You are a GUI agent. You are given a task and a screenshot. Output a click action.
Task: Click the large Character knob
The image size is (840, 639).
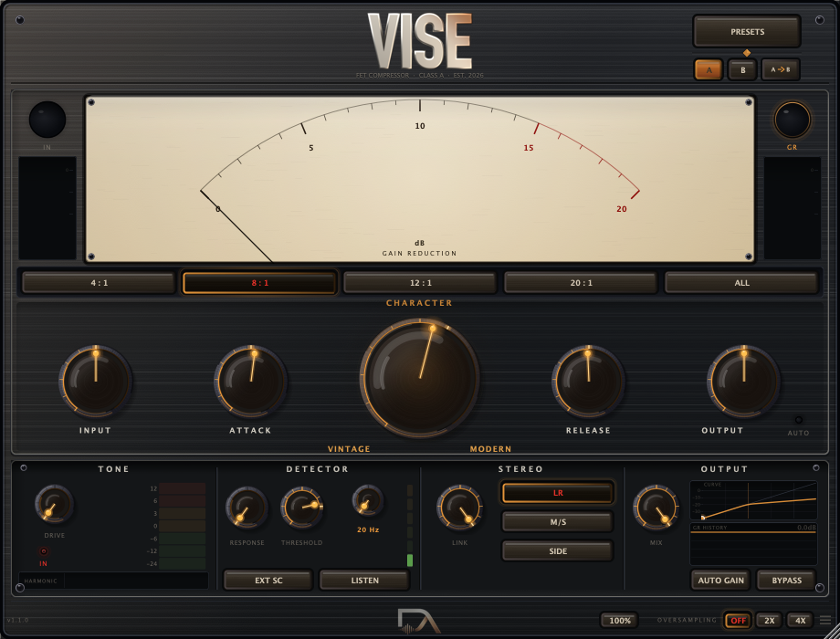(420, 378)
